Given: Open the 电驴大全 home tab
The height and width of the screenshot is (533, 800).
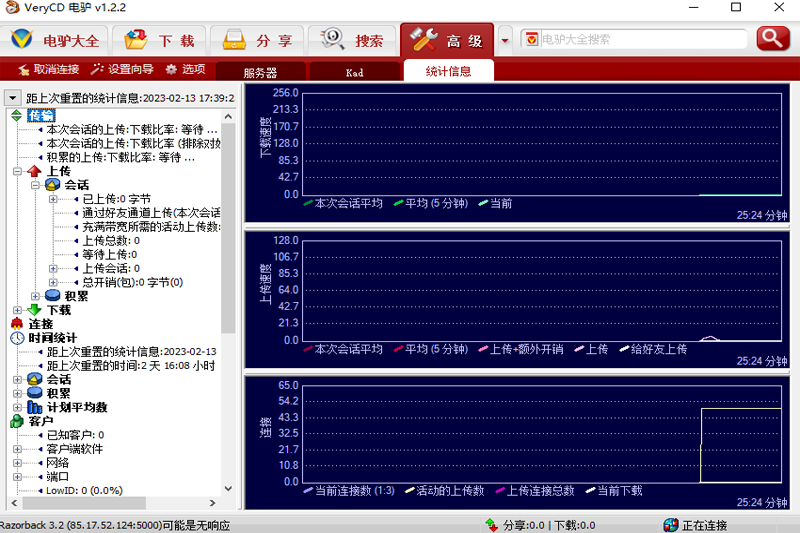Looking at the screenshot, I should [56, 41].
